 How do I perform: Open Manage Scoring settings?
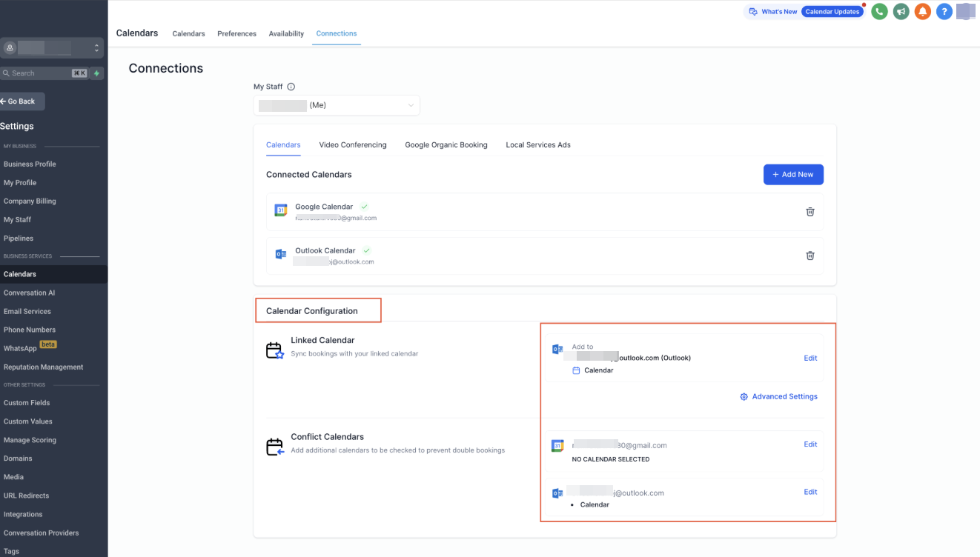(30, 440)
